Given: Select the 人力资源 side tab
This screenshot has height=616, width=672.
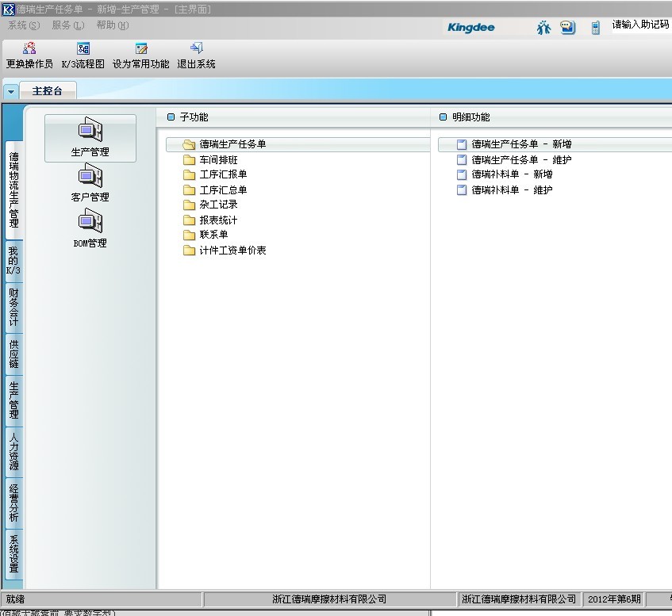Looking at the screenshot, I should coord(13,452).
